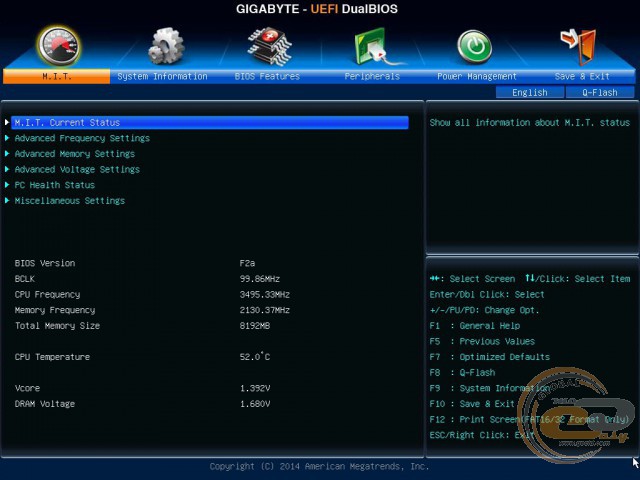
Task: Switch to the System Information tab
Action: click(x=162, y=76)
